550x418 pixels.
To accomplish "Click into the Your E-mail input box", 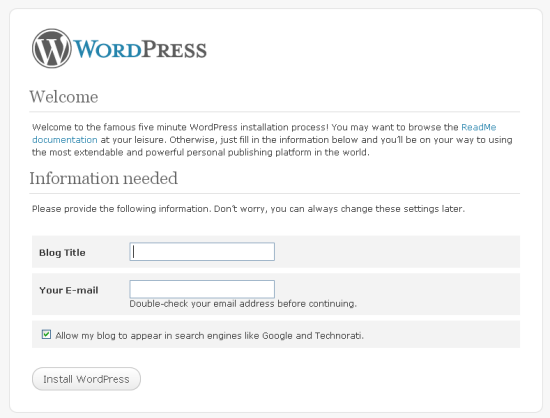I will pos(202,289).
